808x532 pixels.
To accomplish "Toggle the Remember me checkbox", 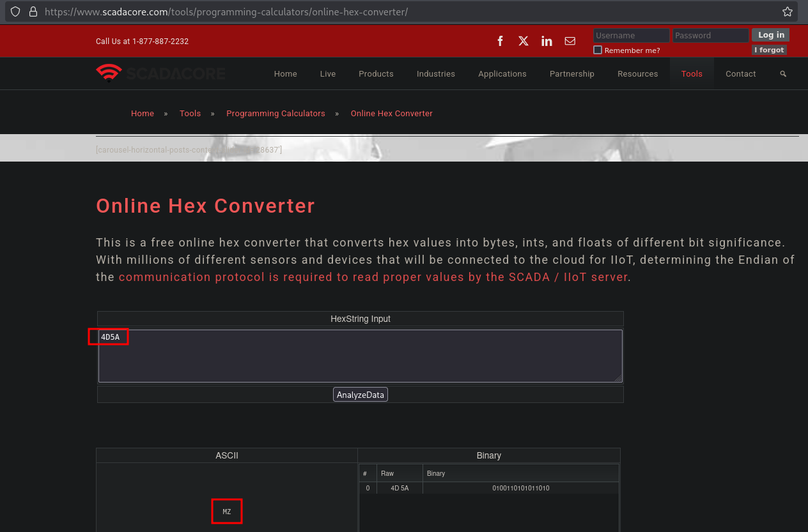I will pyautogui.click(x=598, y=50).
